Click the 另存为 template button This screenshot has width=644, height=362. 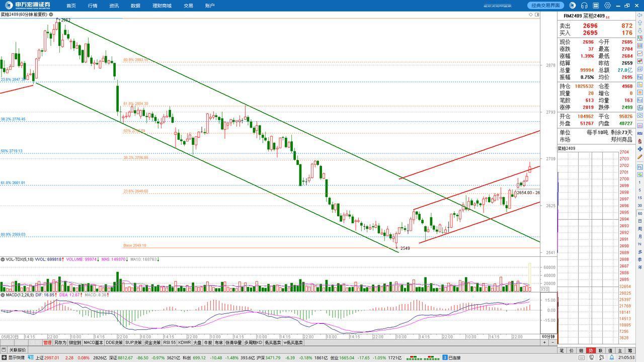(x=60, y=342)
